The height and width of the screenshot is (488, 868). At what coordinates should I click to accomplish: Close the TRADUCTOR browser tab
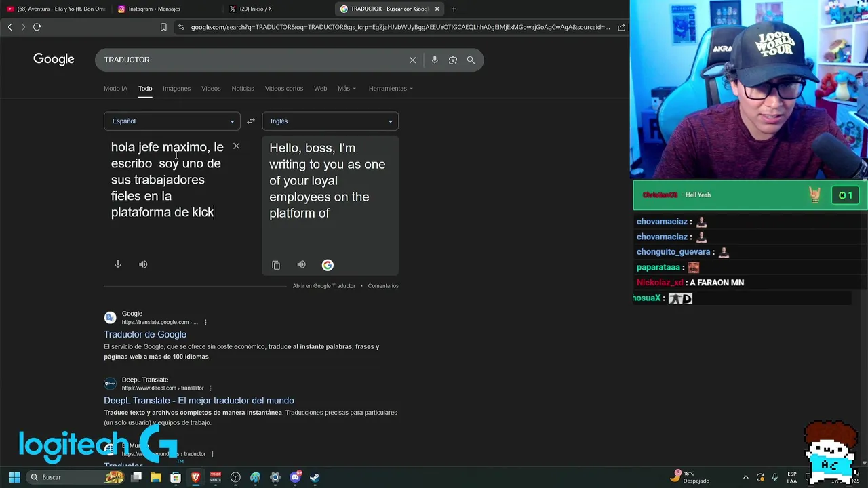pyautogui.click(x=437, y=9)
